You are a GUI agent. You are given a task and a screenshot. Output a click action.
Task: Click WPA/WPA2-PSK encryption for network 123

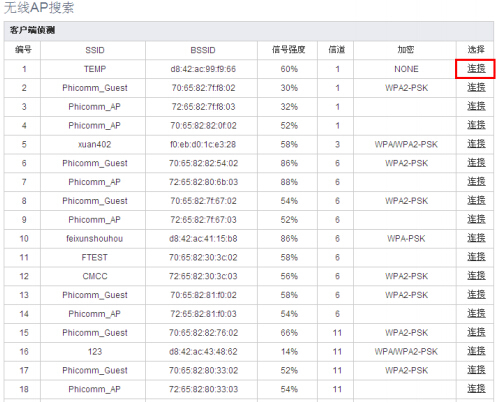click(406, 352)
